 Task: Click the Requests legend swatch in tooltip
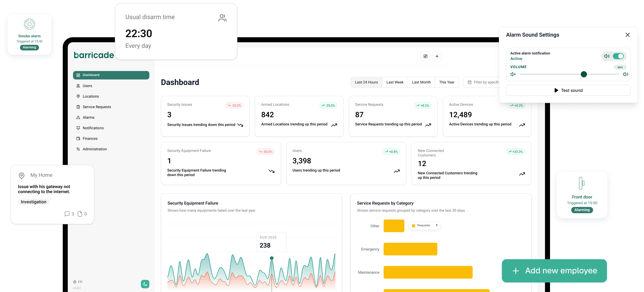click(x=413, y=226)
